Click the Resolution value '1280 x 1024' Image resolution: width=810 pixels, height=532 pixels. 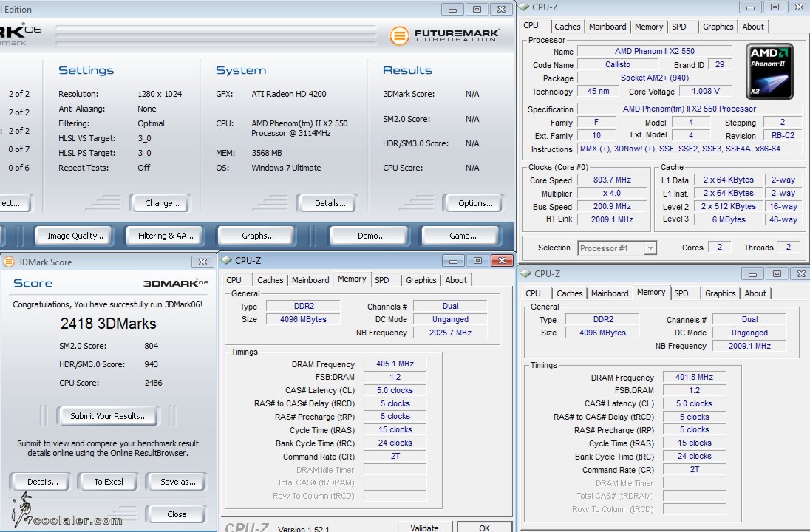coord(160,94)
